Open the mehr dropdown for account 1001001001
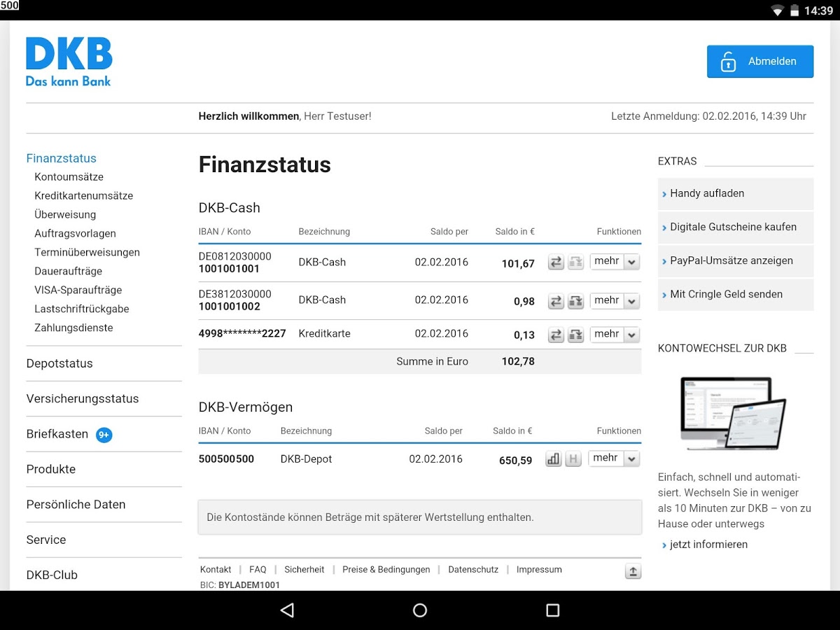 click(x=615, y=262)
